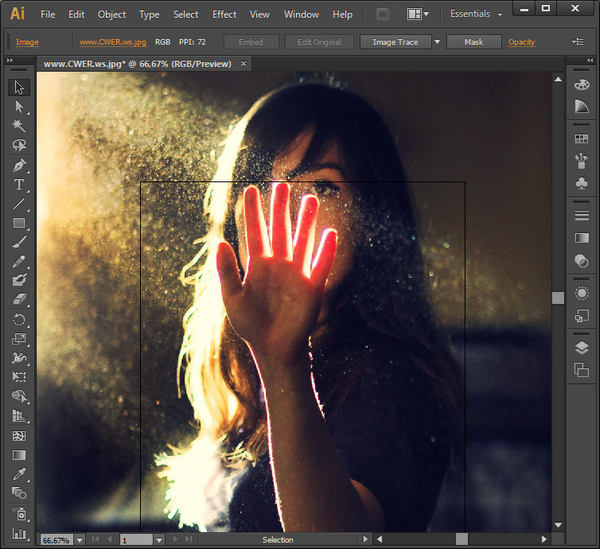Open the File menu
Viewport: 600px width, 549px height.
pos(48,15)
